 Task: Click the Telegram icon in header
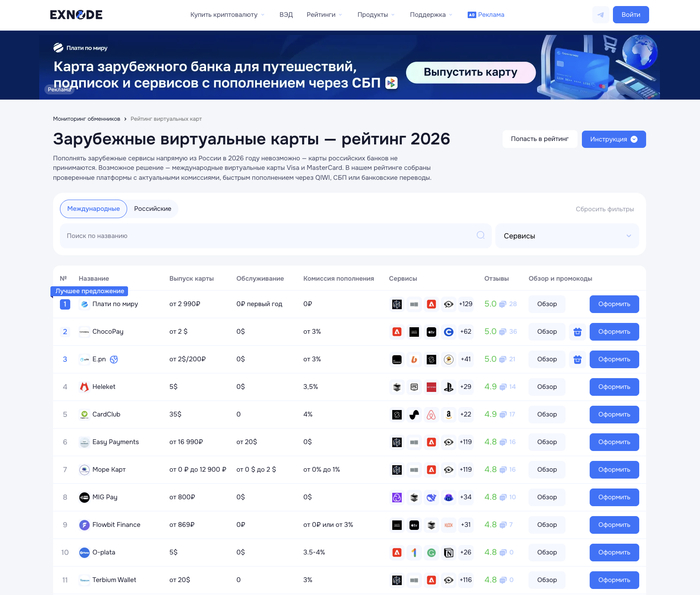(x=600, y=15)
